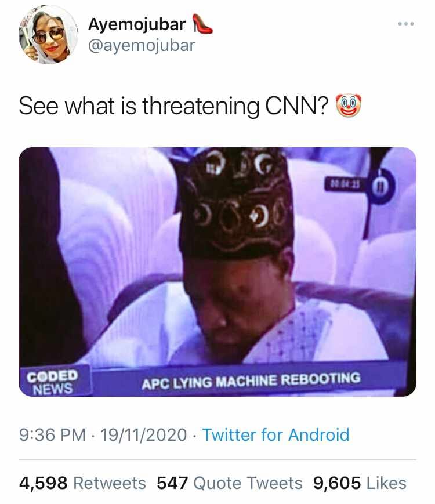Open the three-dot more options menu
435x504 pixels.
coord(405,24)
